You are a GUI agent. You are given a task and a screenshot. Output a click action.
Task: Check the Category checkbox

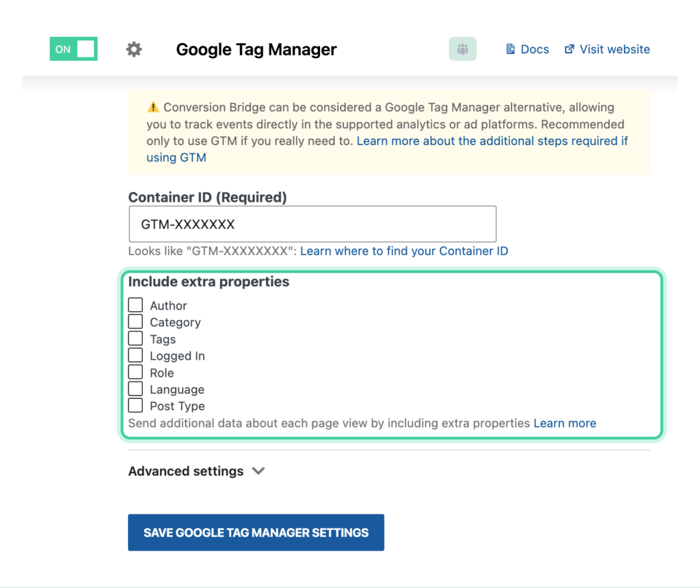coord(136,321)
